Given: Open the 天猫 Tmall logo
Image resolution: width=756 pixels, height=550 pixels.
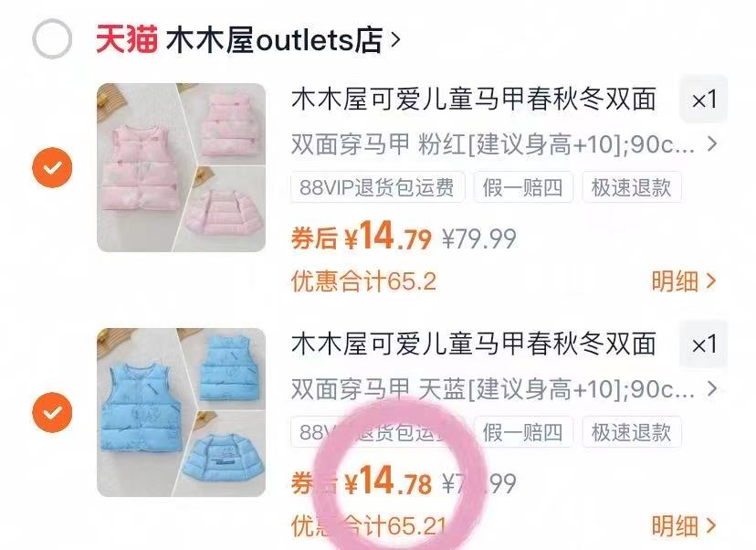Looking at the screenshot, I should click(126, 39).
